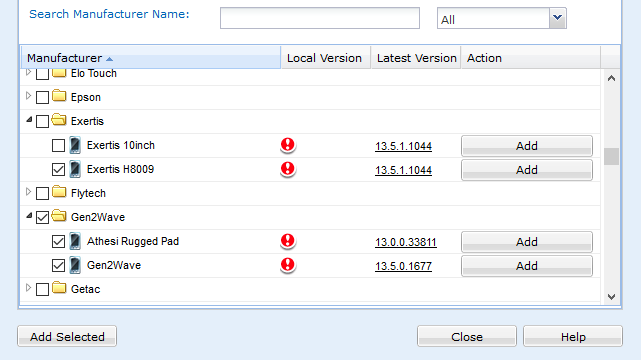This screenshot has height=360, width=641.
Task: Open version 13.5.1.1044 link for Exertis H8009
Action: (x=403, y=170)
